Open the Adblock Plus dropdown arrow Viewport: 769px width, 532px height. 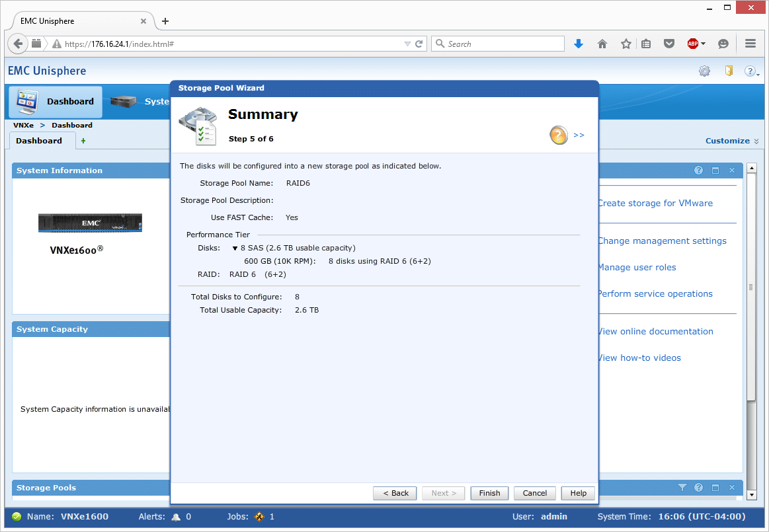click(703, 44)
